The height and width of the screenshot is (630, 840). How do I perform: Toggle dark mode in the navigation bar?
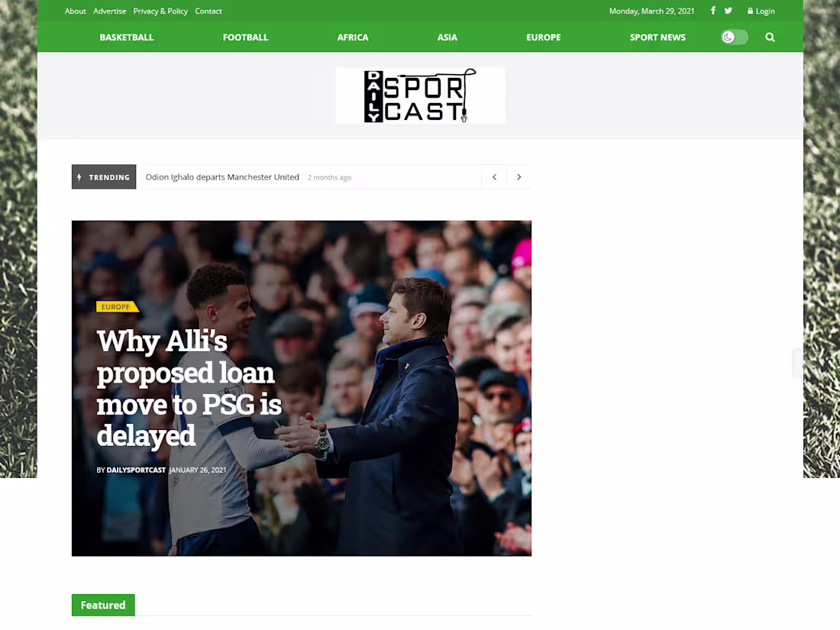[x=734, y=37]
